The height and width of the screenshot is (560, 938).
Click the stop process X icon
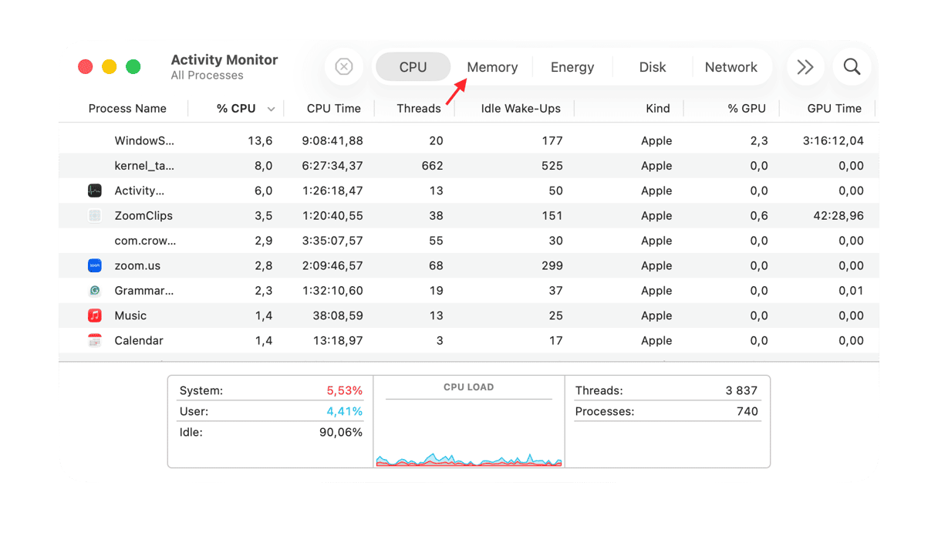tap(344, 67)
